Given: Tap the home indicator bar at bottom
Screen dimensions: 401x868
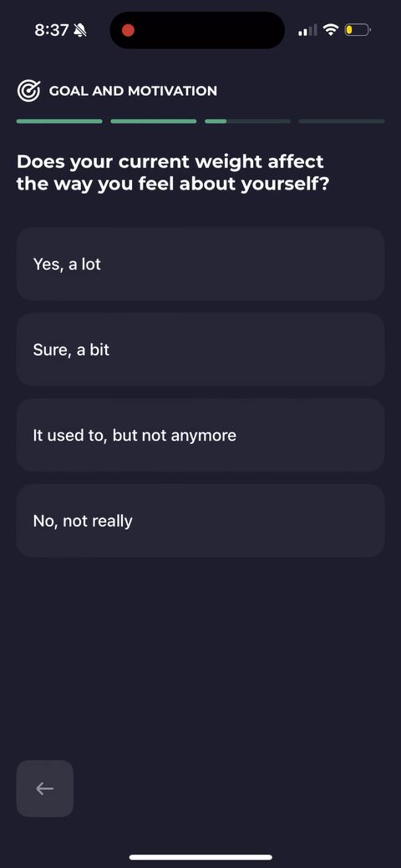Looking at the screenshot, I should pos(200,857).
